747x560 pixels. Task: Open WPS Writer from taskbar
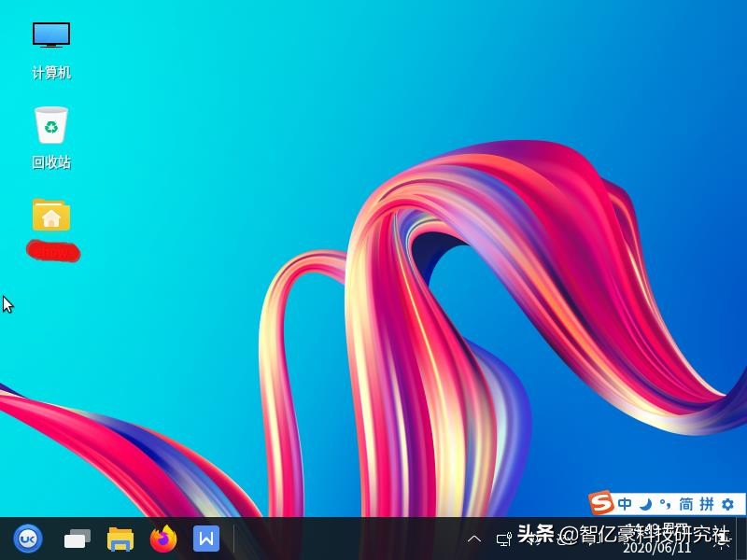(206, 539)
